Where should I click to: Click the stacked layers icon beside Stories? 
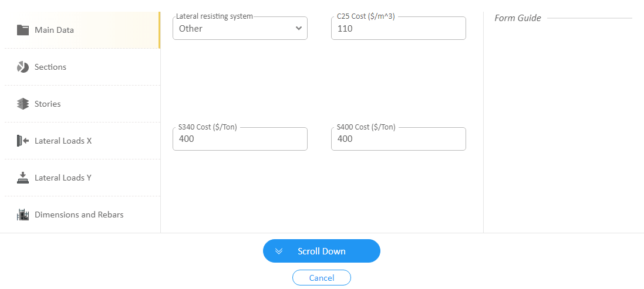click(x=22, y=104)
